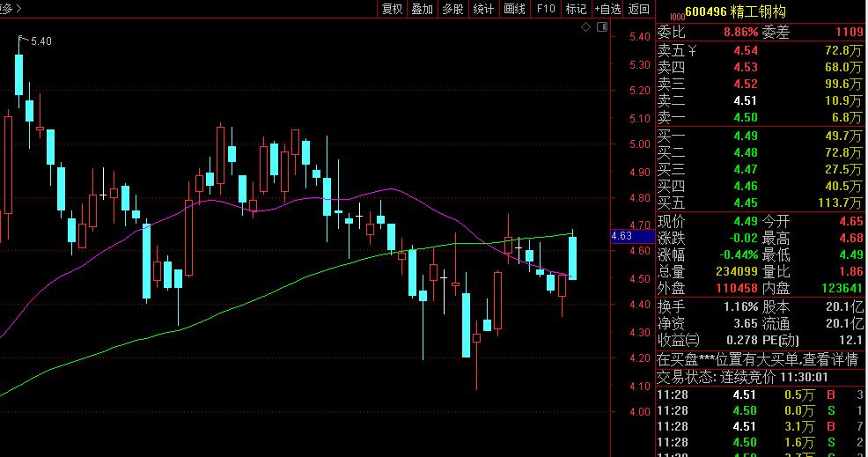This screenshot has height=457, width=868.
Task: Open the 统计 statistics tool
Action: (x=483, y=9)
